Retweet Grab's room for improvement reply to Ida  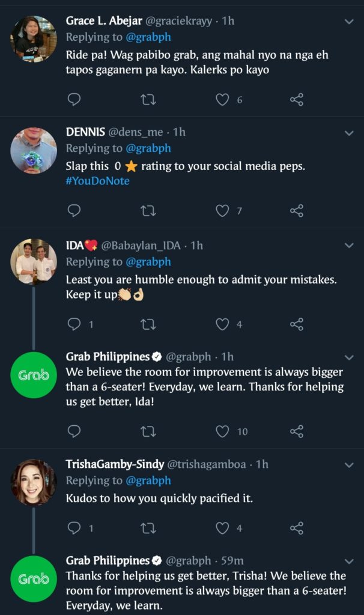[x=148, y=432]
